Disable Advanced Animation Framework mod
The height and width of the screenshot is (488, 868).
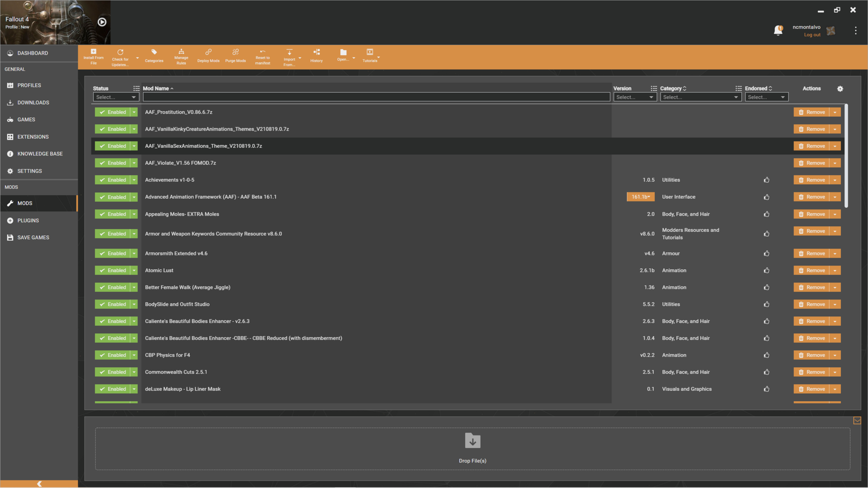[113, 197]
